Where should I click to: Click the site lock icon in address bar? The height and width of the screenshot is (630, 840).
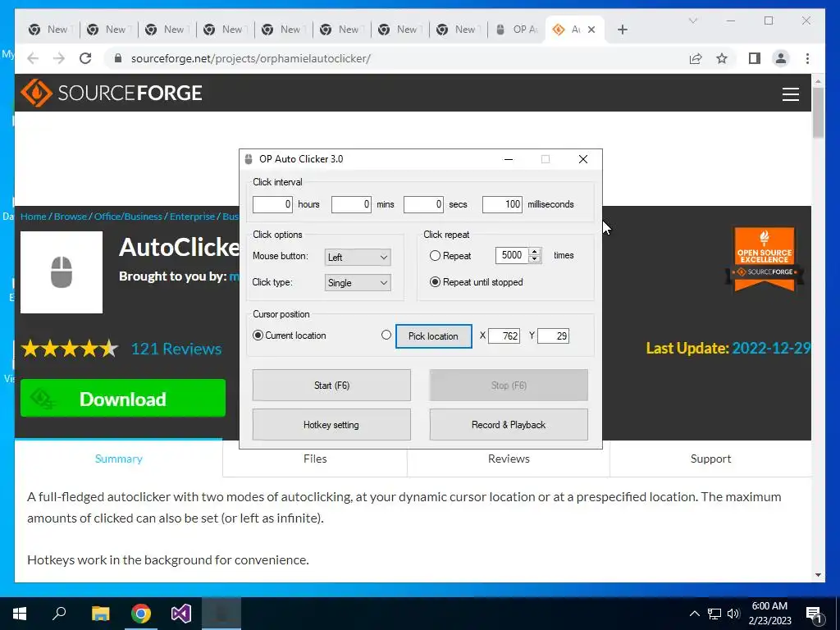click(118, 58)
